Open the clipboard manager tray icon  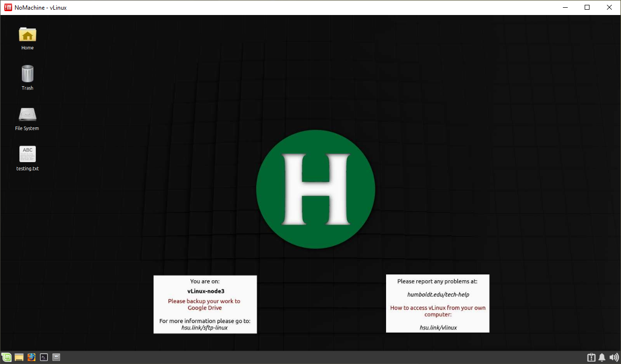click(x=591, y=358)
